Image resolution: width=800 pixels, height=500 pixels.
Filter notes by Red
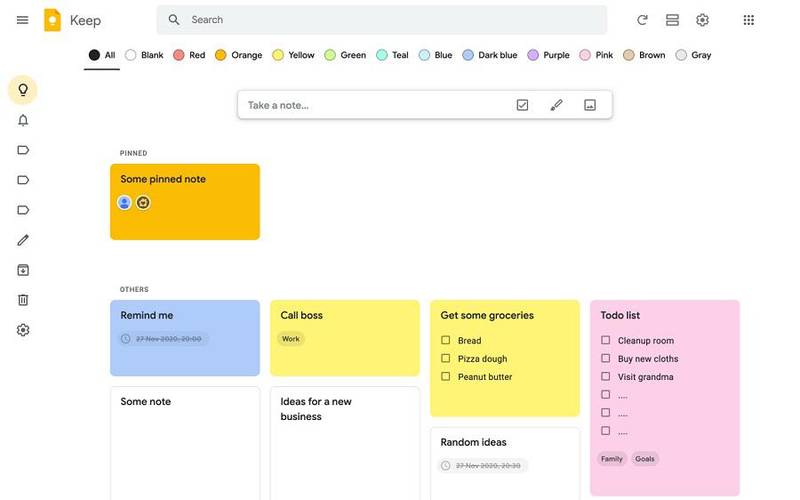[189, 55]
